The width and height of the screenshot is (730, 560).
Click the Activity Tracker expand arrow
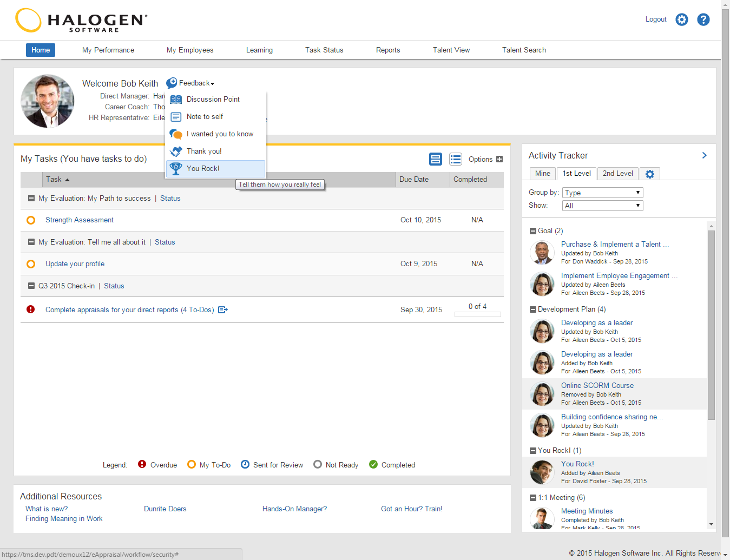coord(704,155)
